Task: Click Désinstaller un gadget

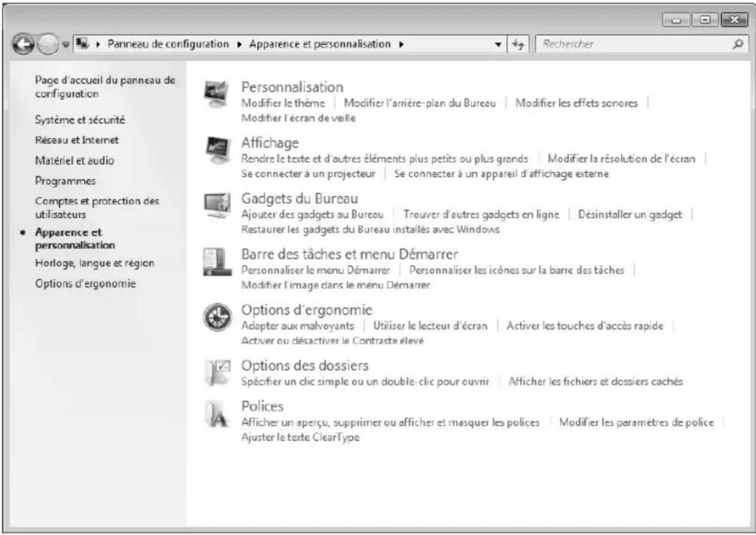Action: 630,215
